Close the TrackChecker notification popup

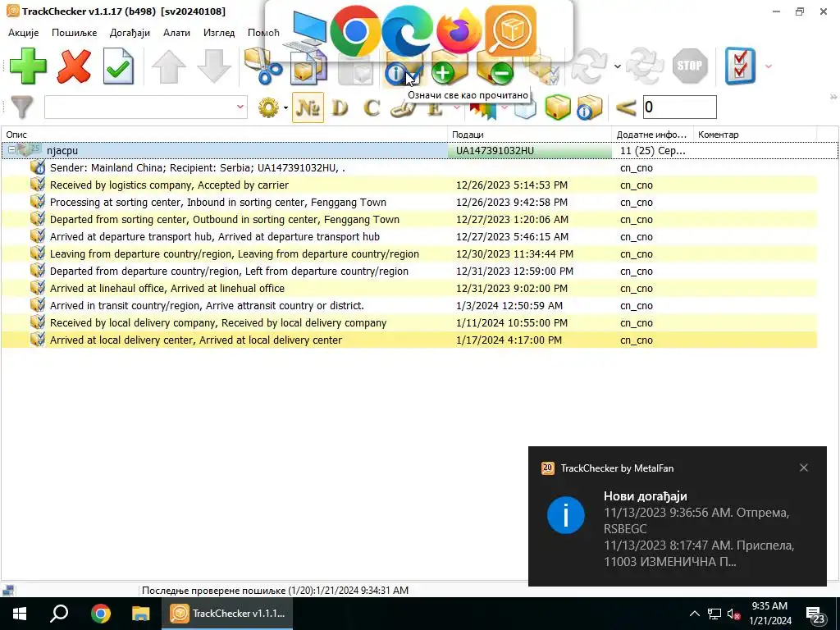tap(804, 468)
